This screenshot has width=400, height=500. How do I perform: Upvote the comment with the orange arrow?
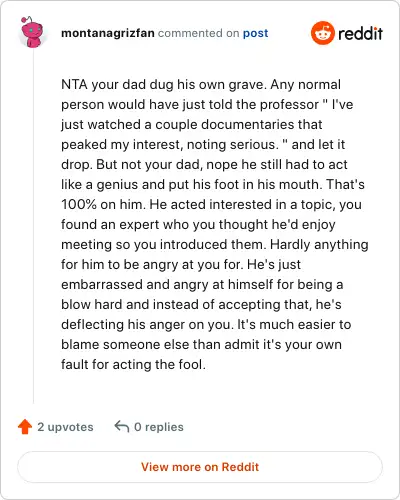pyautogui.click(x=25, y=427)
